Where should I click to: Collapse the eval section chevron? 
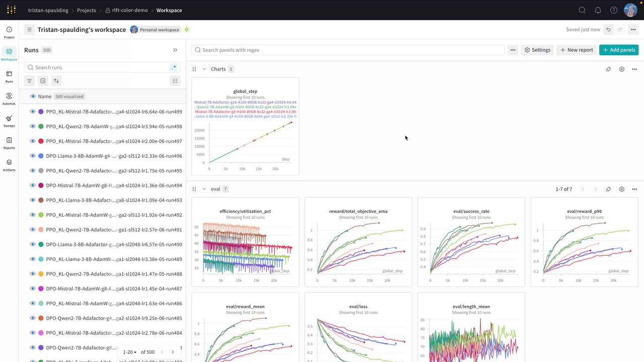(204, 189)
